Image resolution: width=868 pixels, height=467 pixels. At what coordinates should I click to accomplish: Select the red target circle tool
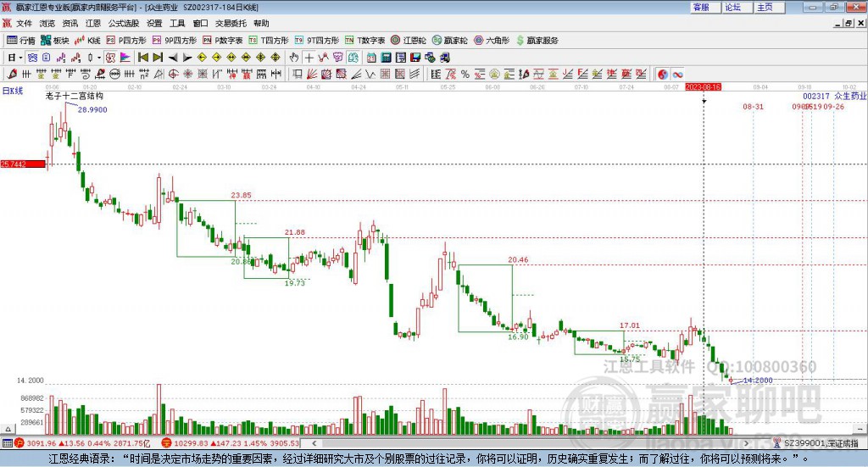coord(173,74)
